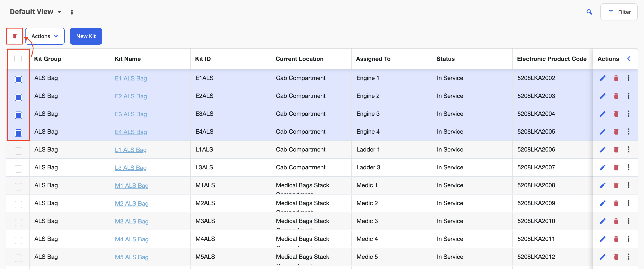Delete the M2 ALS Bag kit
This screenshot has height=269, width=644.
[616, 203]
